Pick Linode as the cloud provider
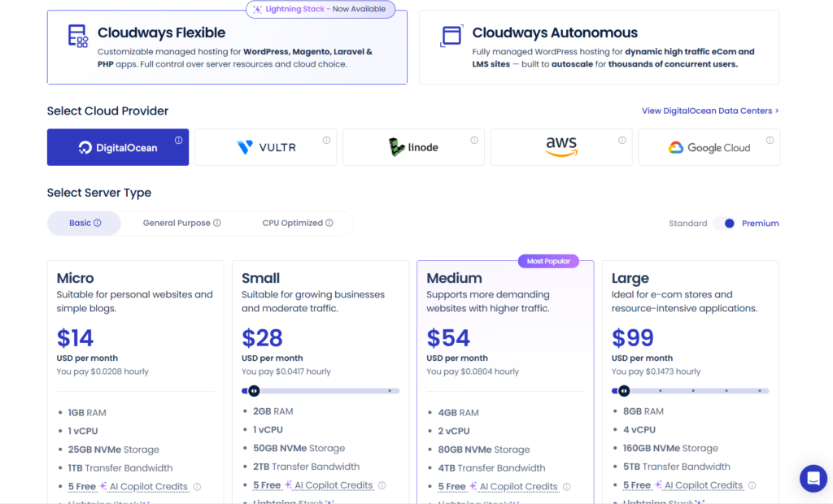Viewport: 833px width, 504px height. click(413, 146)
